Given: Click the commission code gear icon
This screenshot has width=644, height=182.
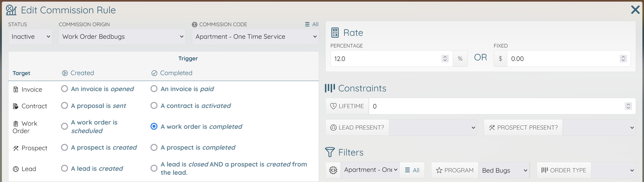Looking at the screenshot, I should 194,25.
